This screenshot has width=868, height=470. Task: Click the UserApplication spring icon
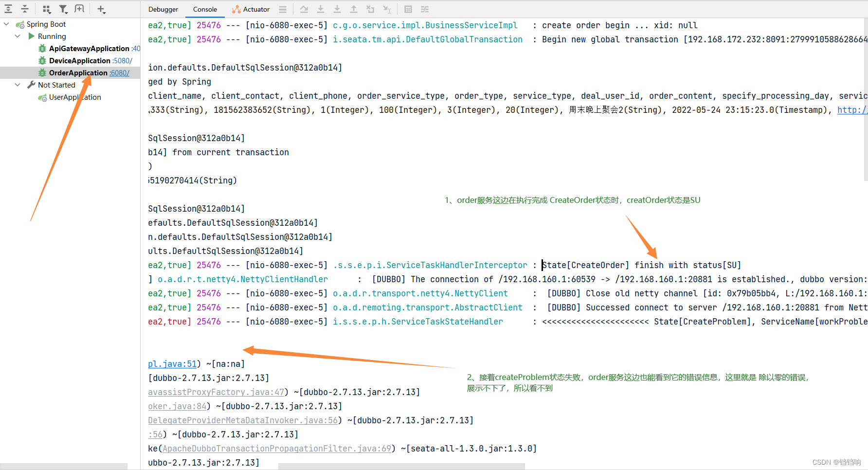42,97
